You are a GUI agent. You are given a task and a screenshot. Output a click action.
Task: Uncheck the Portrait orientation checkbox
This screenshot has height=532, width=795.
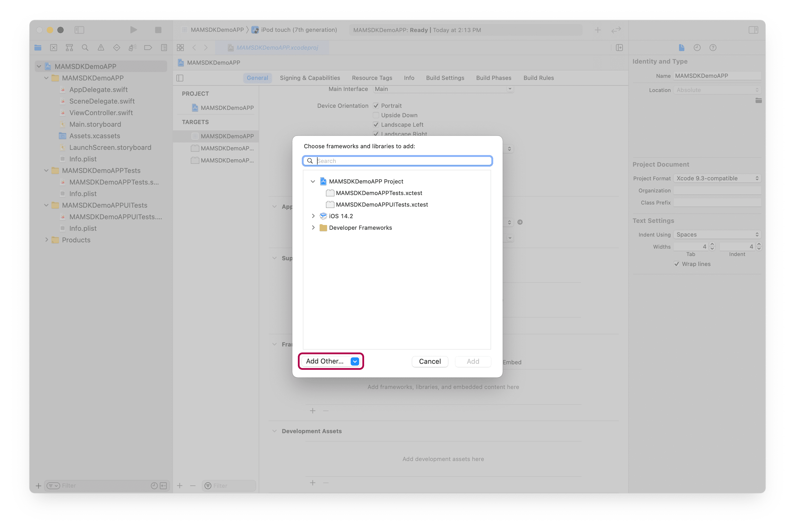tap(376, 105)
